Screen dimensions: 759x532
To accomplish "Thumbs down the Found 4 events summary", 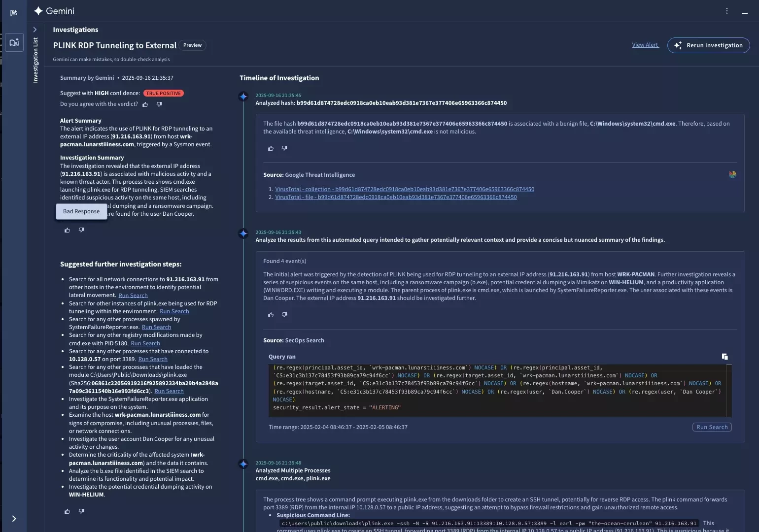I will 284,315.
